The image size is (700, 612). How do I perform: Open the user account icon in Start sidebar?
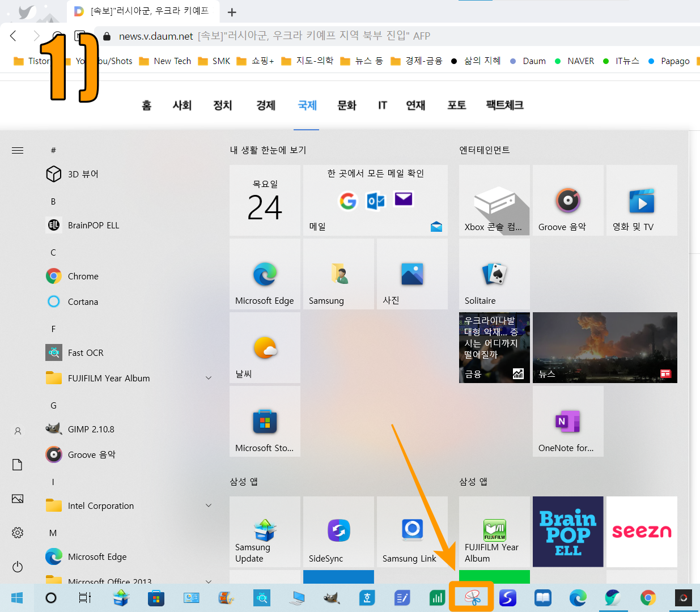coord(18,431)
